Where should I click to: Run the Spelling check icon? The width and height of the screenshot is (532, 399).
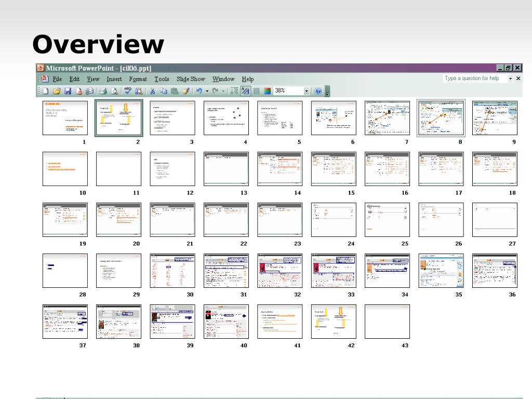pyautogui.click(x=128, y=90)
